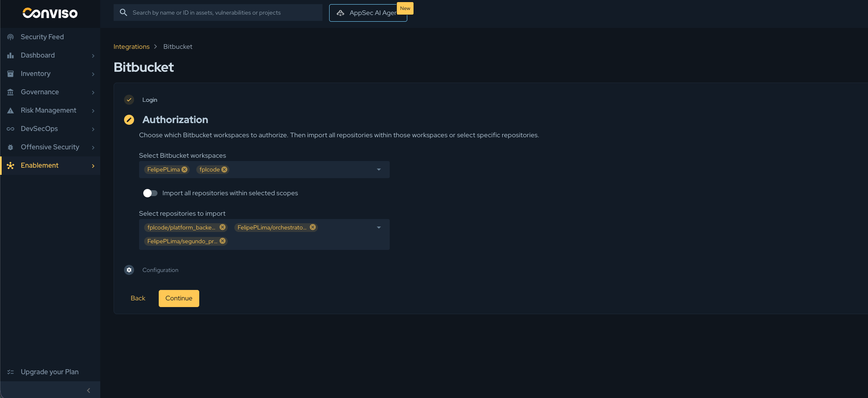The width and height of the screenshot is (868, 398).
Task: Expand the Offensive Security menu chevron
Action: tap(93, 148)
